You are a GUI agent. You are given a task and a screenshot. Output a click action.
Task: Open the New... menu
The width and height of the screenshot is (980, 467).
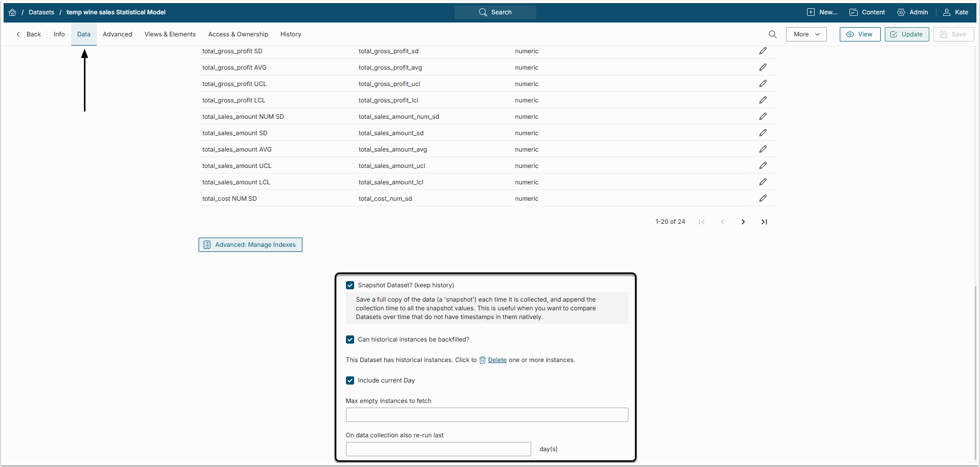(822, 12)
